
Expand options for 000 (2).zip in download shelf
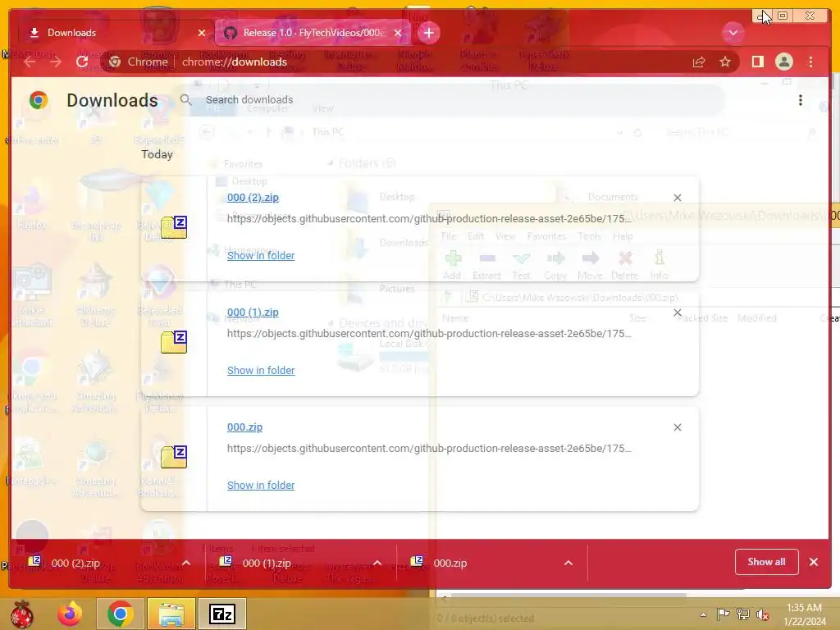186,563
